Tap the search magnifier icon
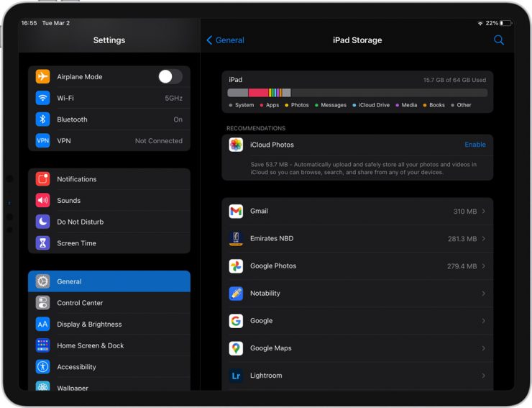532x408 pixels. [499, 40]
